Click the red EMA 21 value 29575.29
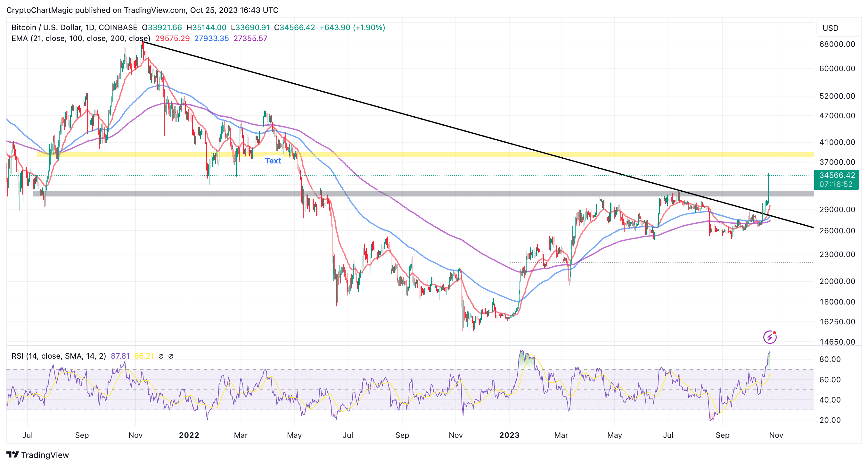This screenshot has height=466, width=868. tap(172, 38)
